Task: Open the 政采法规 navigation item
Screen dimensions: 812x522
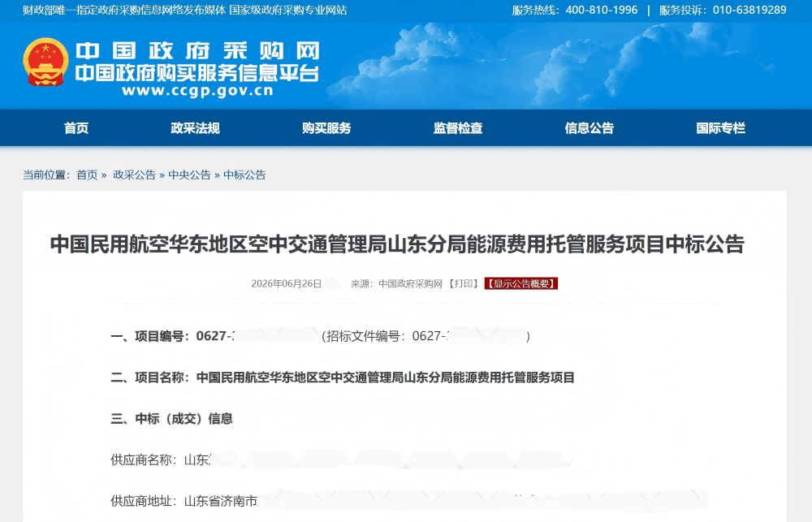Action: point(195,128)
